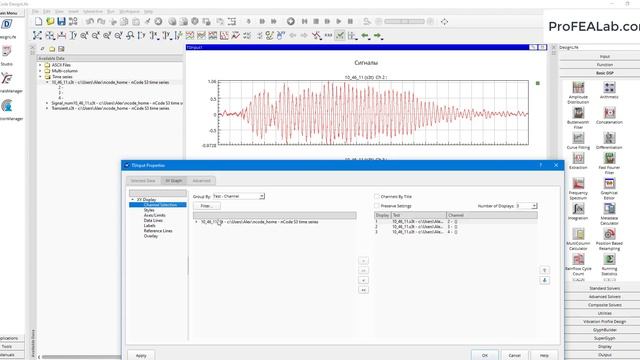Select display row 2 in the channel table
Image resolution: width=640 pixels, height=360 pixels.
click(x=456, y=227)
